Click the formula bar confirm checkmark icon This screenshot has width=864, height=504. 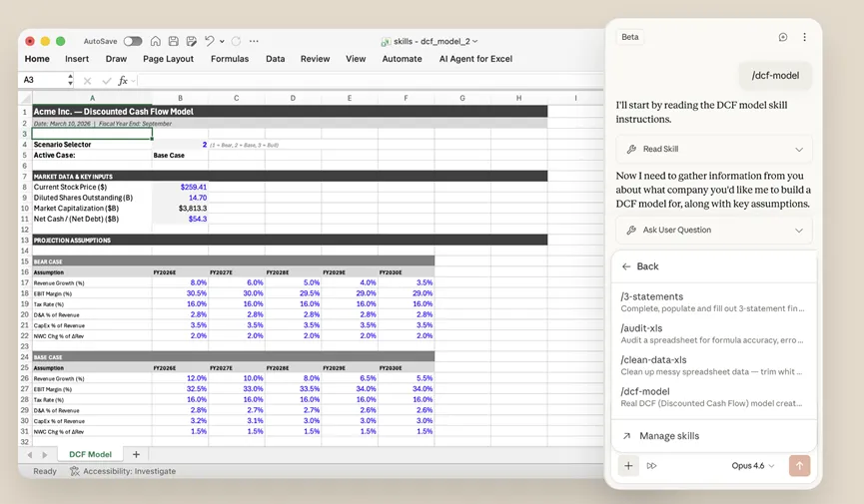[x=106, y=81]
